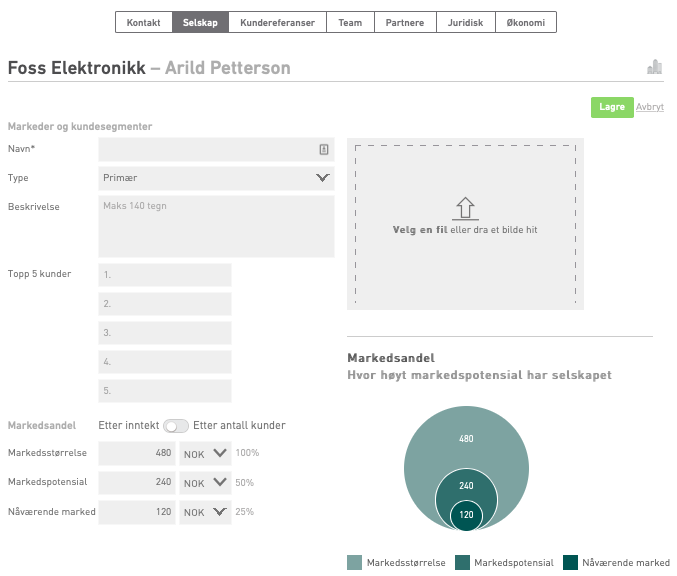Viewport: 677px width, 576px height.
Task: Open the Kundereferanser tab
Action: point(277,22)
